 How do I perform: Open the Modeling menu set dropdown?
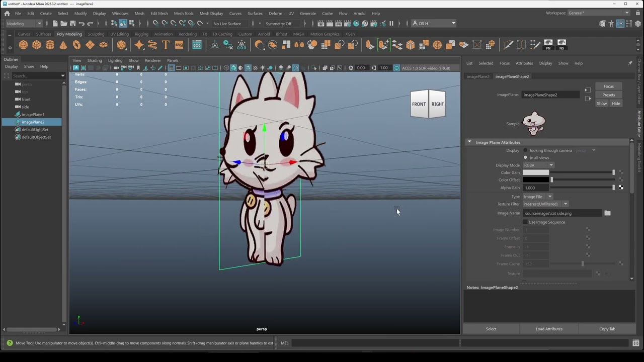(24, 24)
